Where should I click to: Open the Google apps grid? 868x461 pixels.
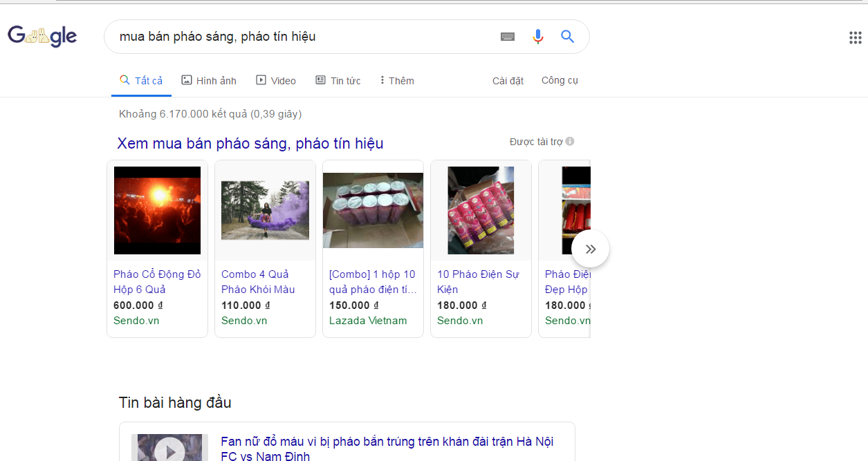(x=855, y=37)
